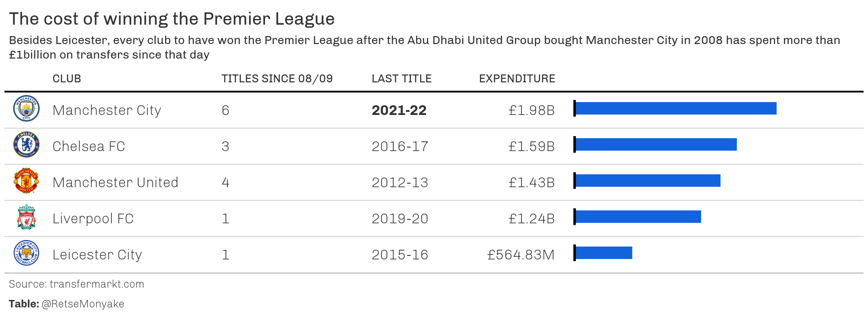
Task: Click the Leicester City club crest
Action: coord(26,253)
